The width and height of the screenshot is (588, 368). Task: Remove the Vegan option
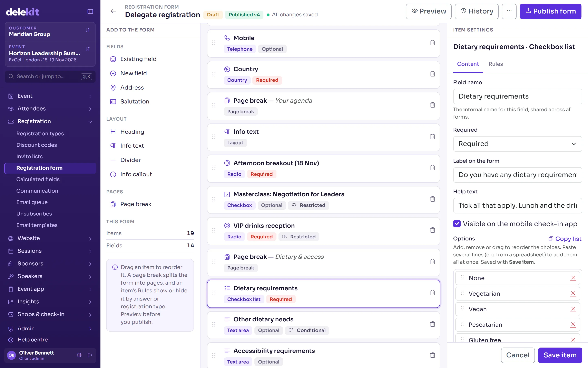click(573, 309)
